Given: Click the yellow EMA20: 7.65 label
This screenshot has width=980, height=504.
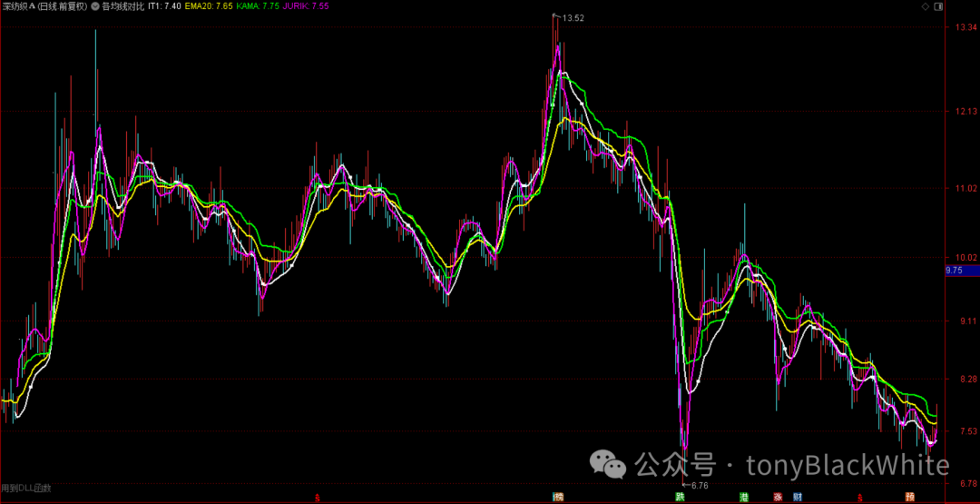Looking at the screenshot, I should [x=210, y=7].
